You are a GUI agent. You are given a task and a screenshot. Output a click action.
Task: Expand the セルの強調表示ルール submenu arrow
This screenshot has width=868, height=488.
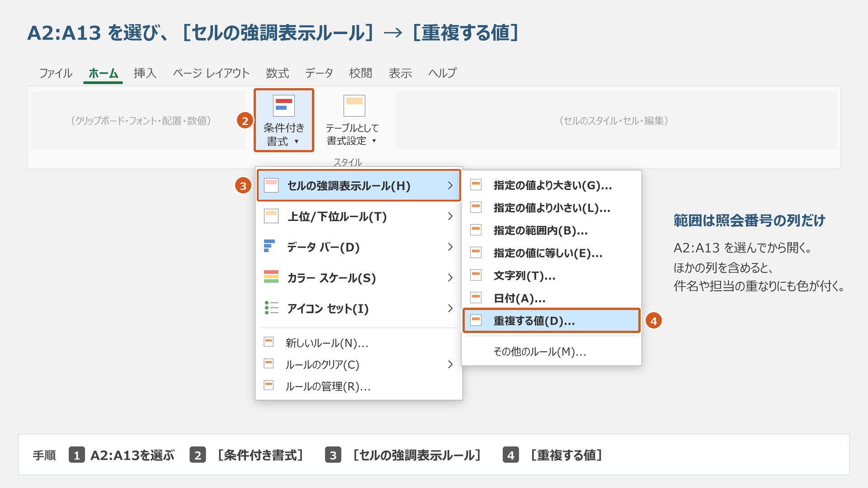pos(450,185)
